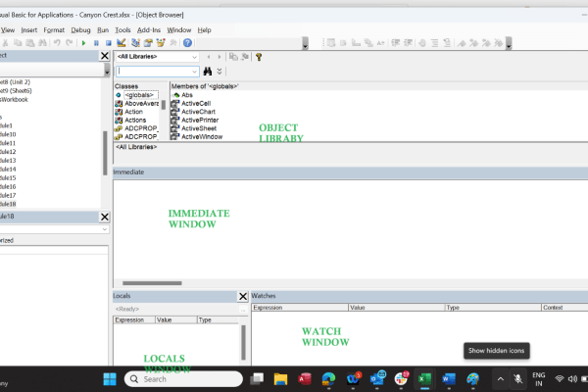Toggle Design Mode icon in toolbar
Screen dimensions: 588x392
click(122, 43)
